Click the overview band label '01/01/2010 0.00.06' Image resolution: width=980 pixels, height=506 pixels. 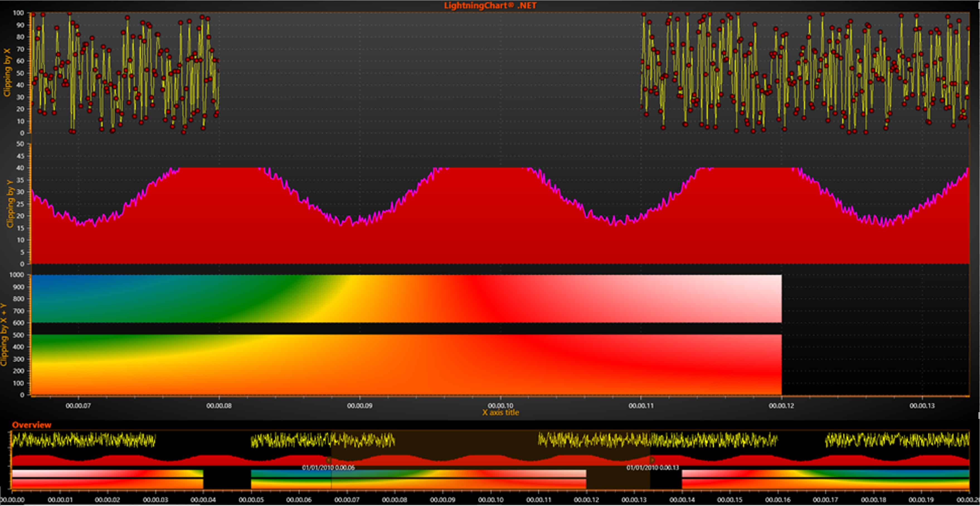coord(329,468)
